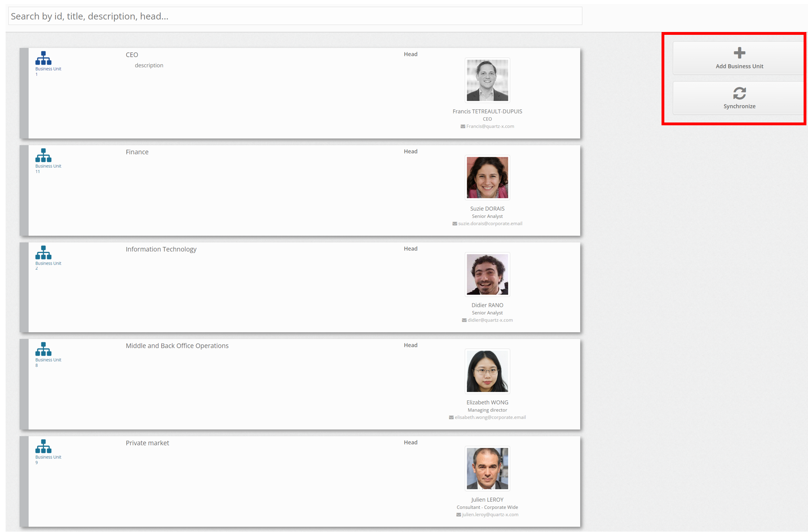Click the Finance business unit org-chart icon
Screen dimensions: 808x532
pyautogui.click(x=43, y=156)
